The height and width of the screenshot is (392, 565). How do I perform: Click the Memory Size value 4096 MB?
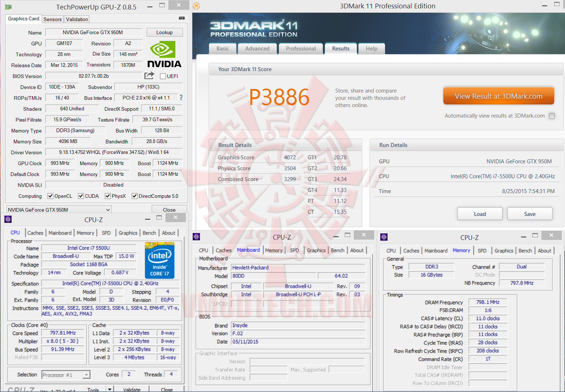point(68,141)
